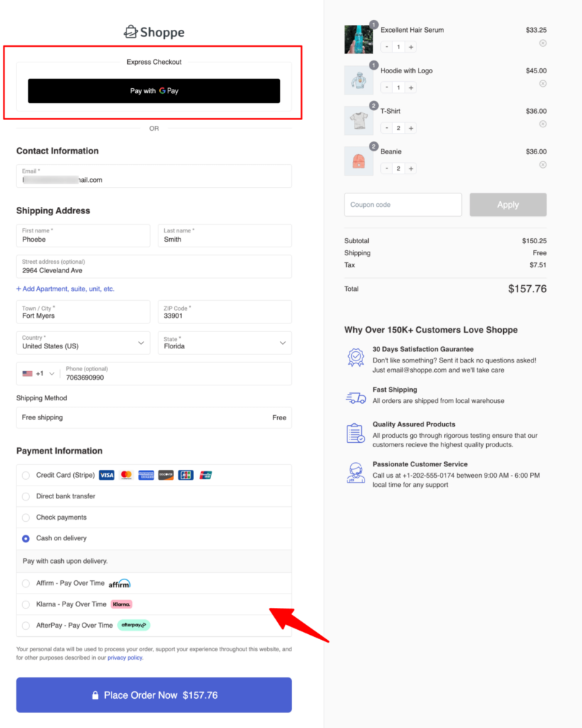Screen dimensions: 582x728
Task: Click the Apply coupon button
Action: pos(507,204)
